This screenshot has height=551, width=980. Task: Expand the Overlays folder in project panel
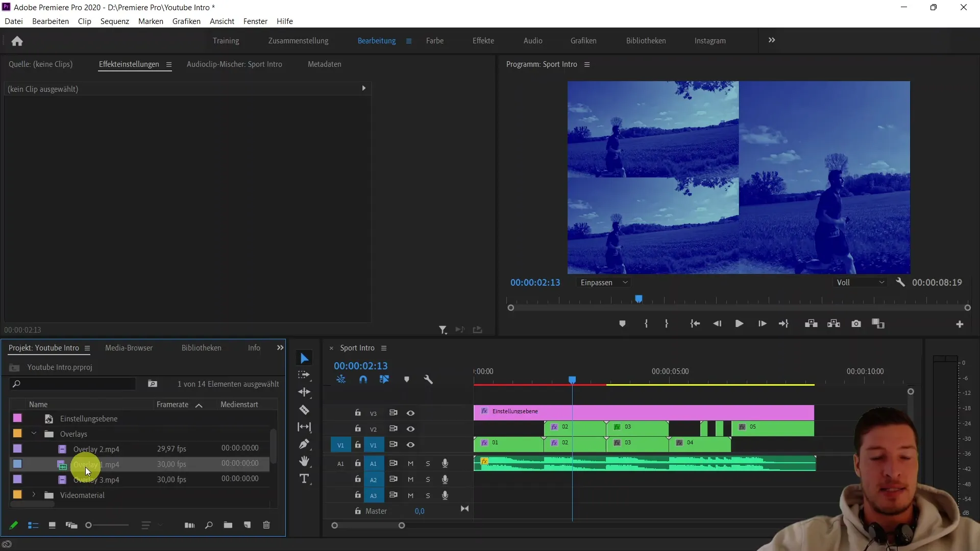34,434
